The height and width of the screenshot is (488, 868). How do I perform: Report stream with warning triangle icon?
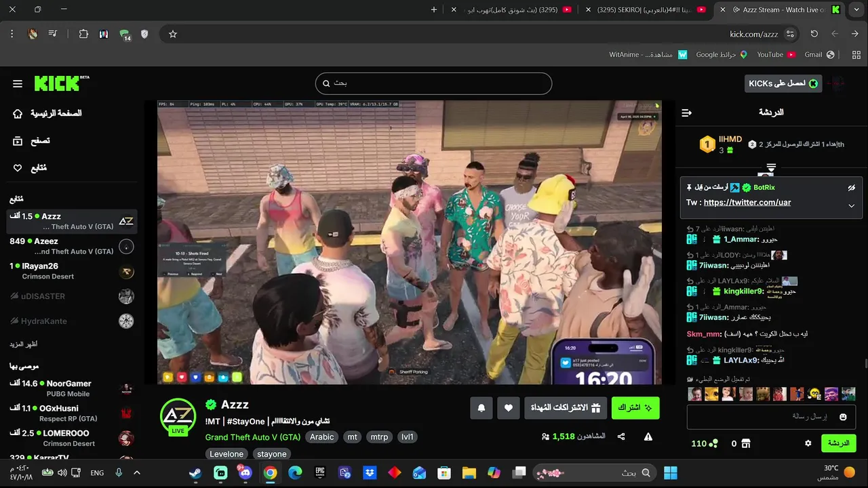pyautogui.click(x=648, y=437)
